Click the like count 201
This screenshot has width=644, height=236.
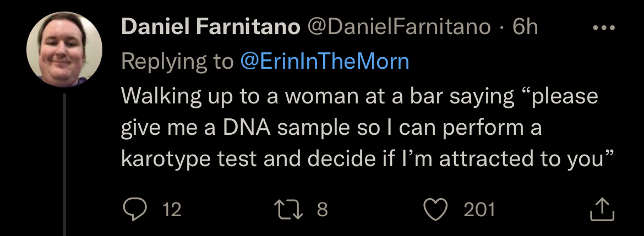point(479,210)
